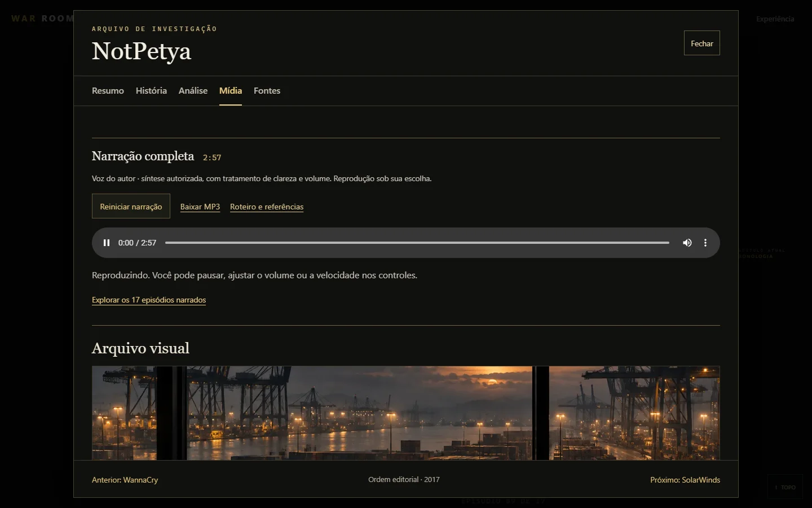
Task: Click the TOPO button in background
Action: (785, 487)
